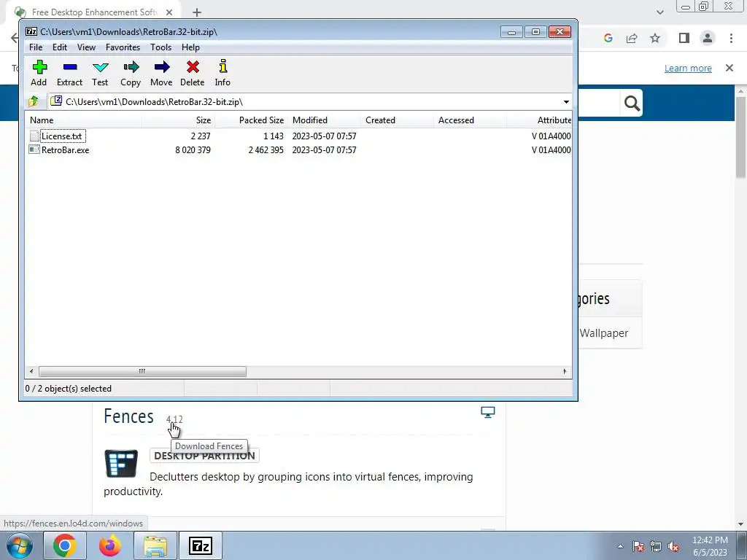
Task: Click the Fences heading link
Action: pos(128,416)
